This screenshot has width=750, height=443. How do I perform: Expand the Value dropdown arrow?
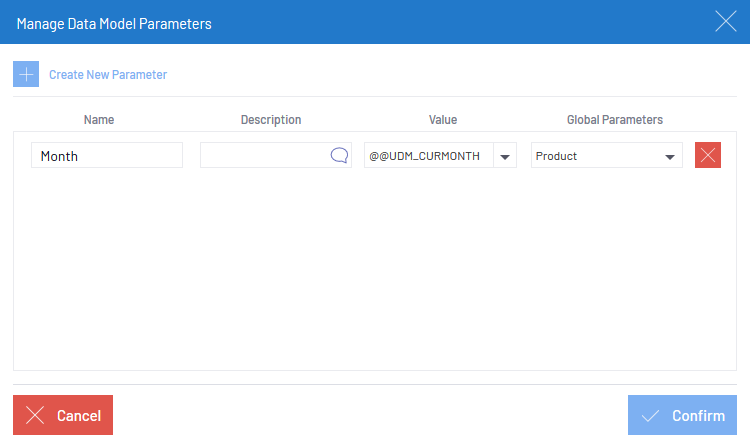click(x=505, y=156)
